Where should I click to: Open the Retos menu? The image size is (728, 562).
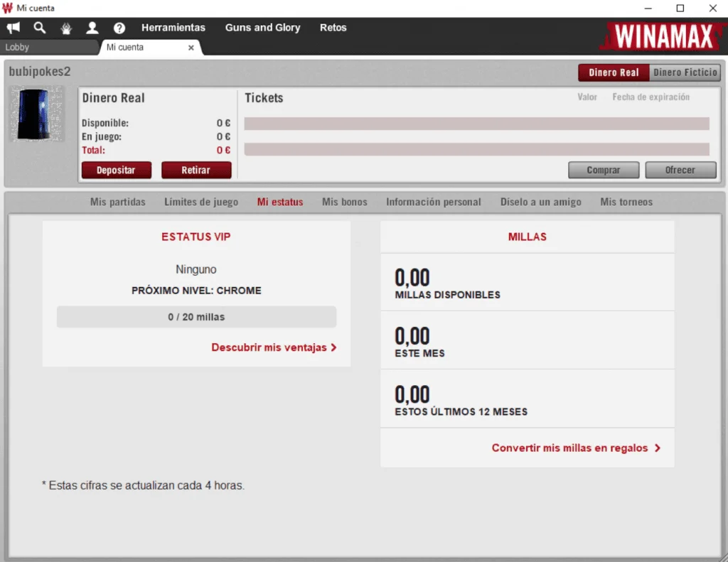click(333, 28)
